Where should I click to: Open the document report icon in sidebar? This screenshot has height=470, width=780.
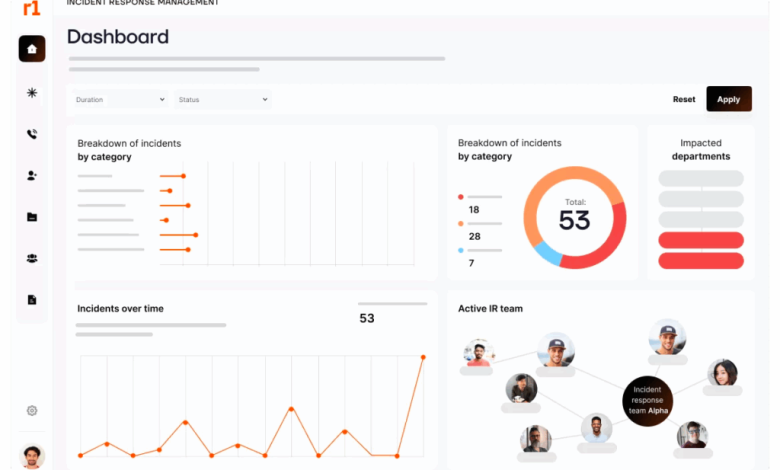32,299
